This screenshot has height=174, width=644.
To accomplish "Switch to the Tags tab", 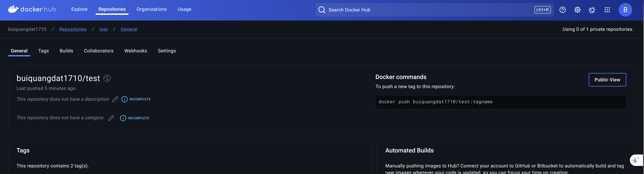I will point(44,51).
